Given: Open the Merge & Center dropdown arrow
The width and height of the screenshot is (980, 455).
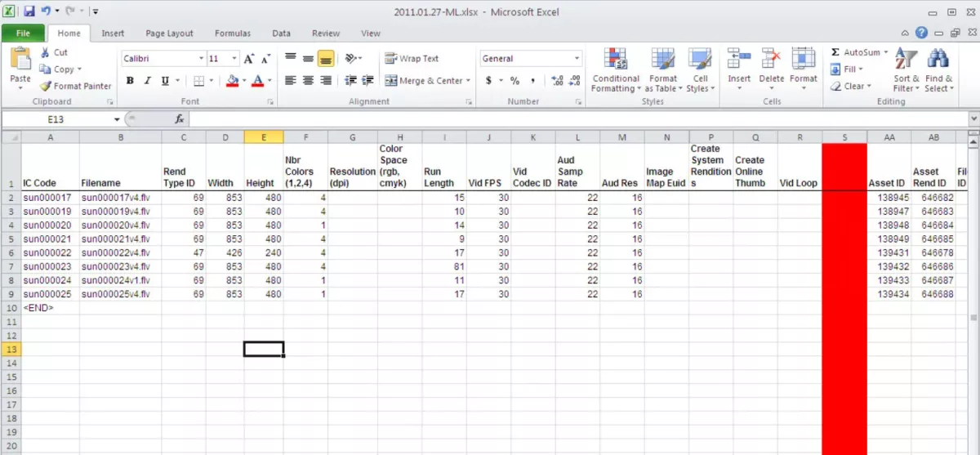Looking at the screenshot, I should (468, 80).
